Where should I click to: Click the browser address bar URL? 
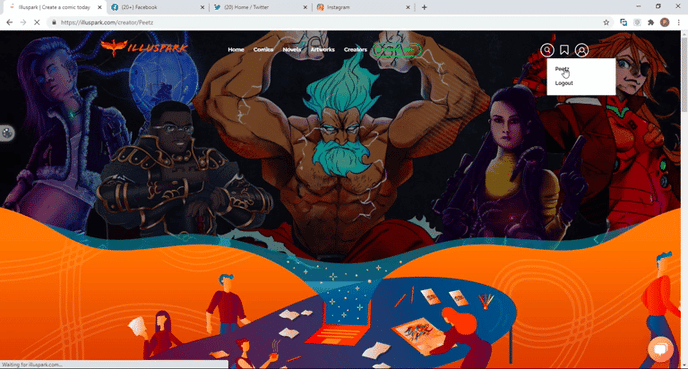pos(107,22)
